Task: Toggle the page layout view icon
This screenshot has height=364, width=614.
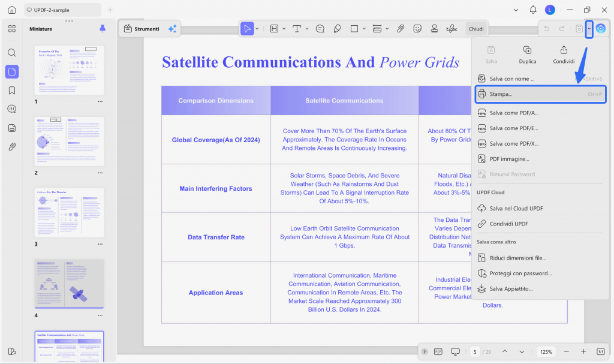Action: click(x=438, y=351)
